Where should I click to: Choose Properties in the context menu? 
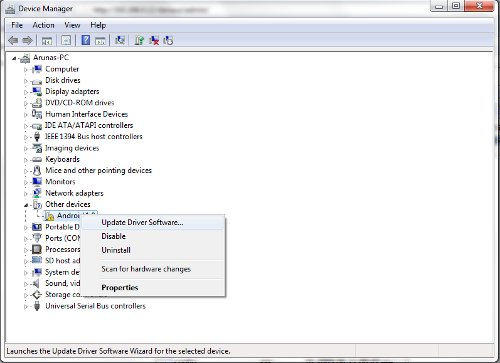click(153, 287)
